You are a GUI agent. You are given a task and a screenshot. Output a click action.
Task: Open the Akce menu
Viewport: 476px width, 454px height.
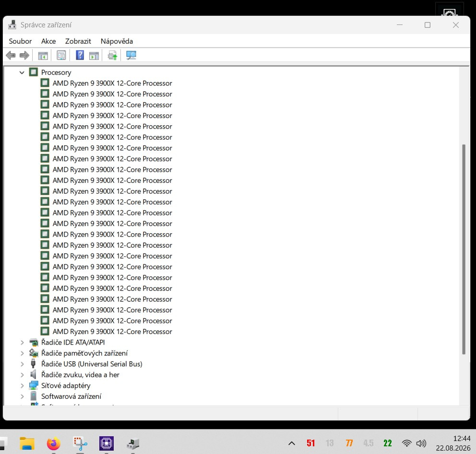[x=48, y=41]
